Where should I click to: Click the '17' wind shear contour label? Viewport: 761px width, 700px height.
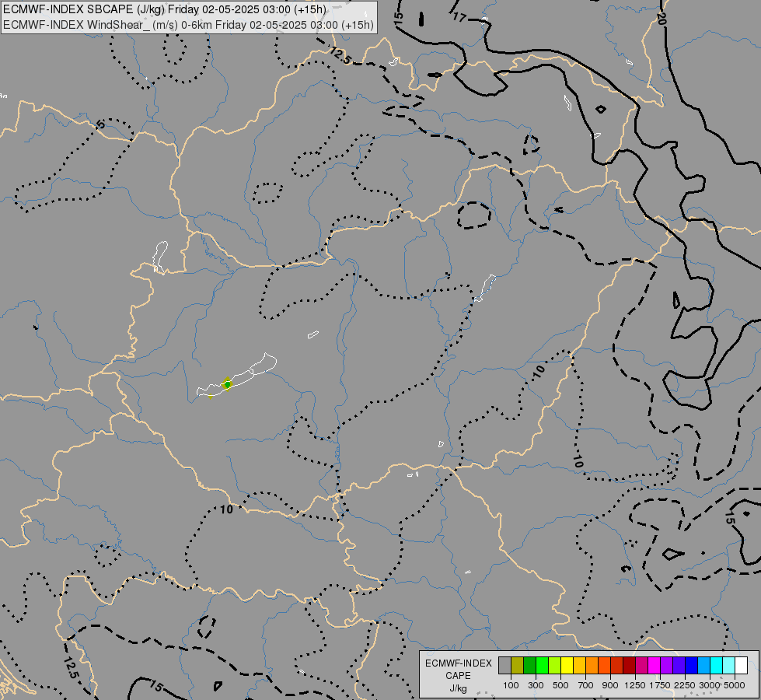coord(459,17)
